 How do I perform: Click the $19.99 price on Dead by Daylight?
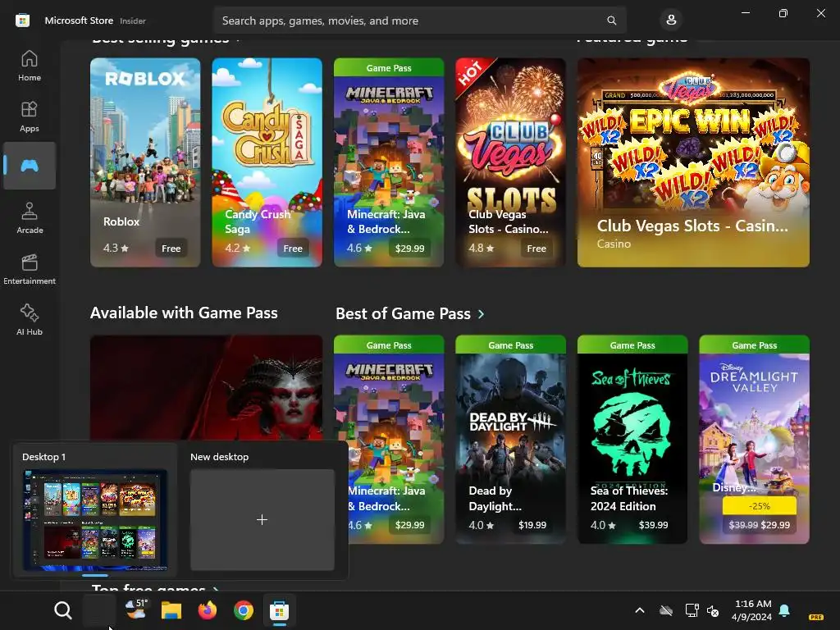point(532,525)
